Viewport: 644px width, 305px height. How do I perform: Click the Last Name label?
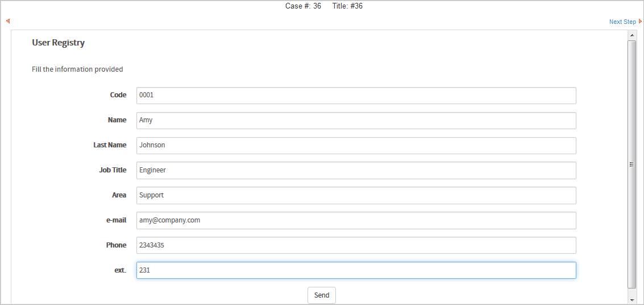pos(110,145)
